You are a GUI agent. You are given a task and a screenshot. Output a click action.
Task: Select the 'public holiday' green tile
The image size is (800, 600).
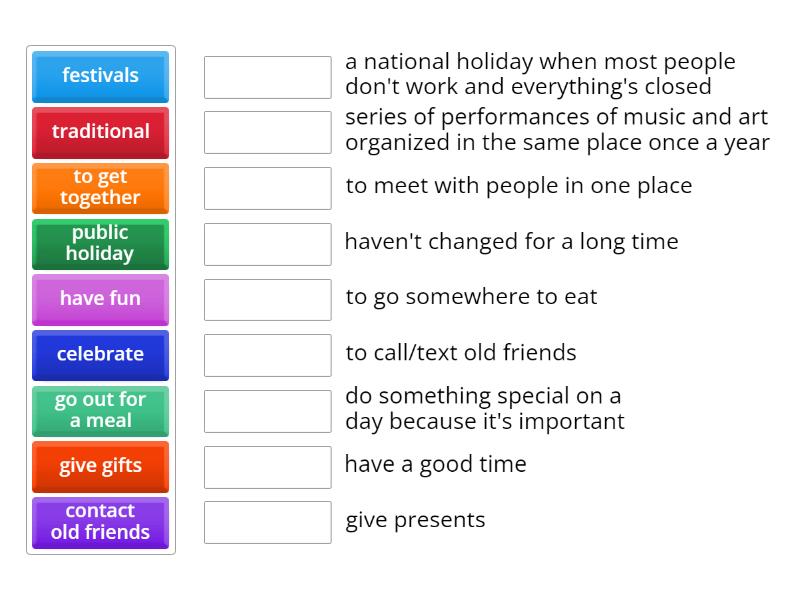(100, 244)
